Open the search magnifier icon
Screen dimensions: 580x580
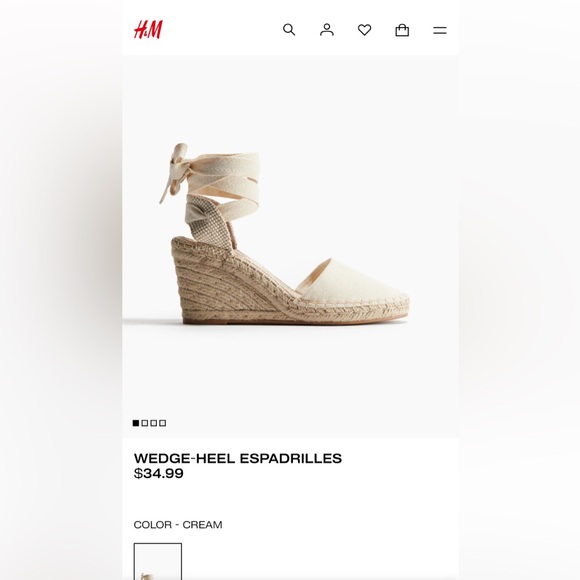289,30
